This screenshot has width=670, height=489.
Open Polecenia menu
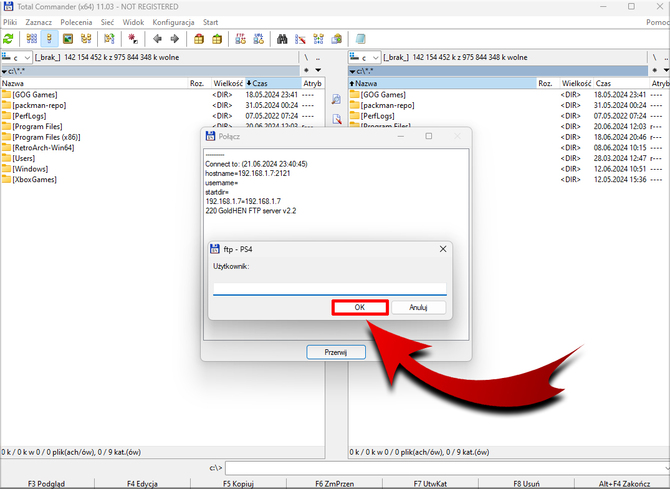(x=76, y=22)
